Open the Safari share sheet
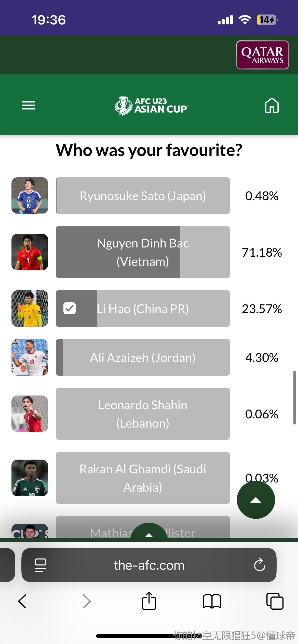Viewport: 298px width, 644px height. [x=149, y=601]
